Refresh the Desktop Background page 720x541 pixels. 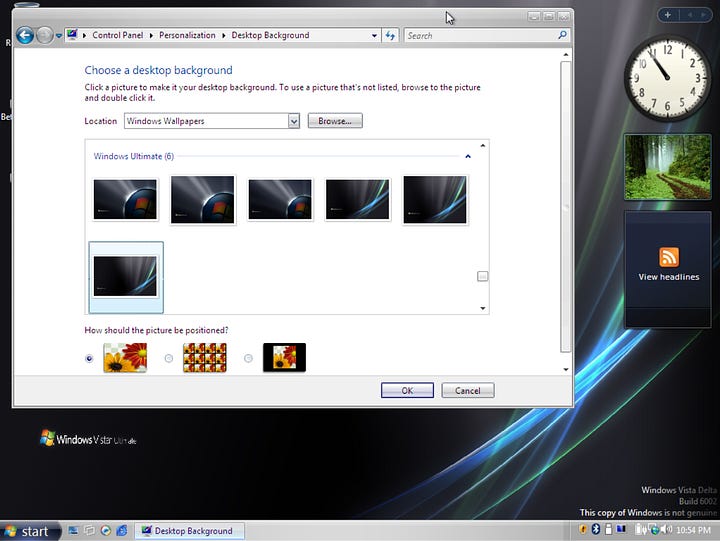coord(390,35)
